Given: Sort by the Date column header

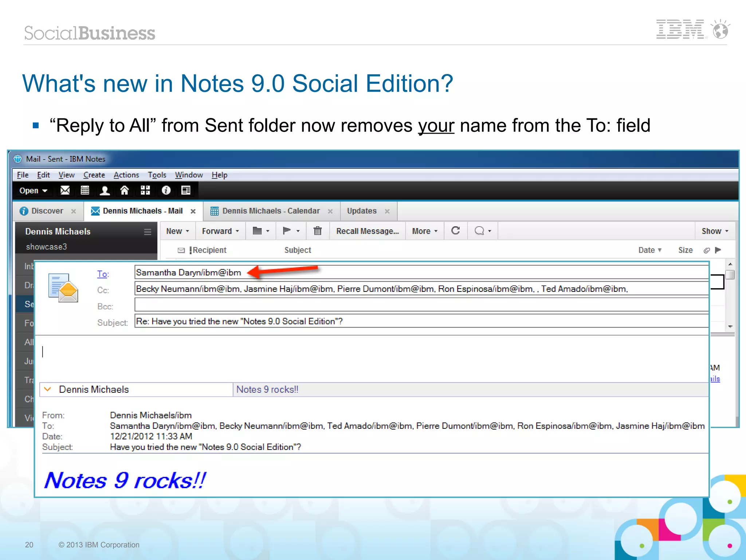Looking at the screenshot, I should coord(650,250).
